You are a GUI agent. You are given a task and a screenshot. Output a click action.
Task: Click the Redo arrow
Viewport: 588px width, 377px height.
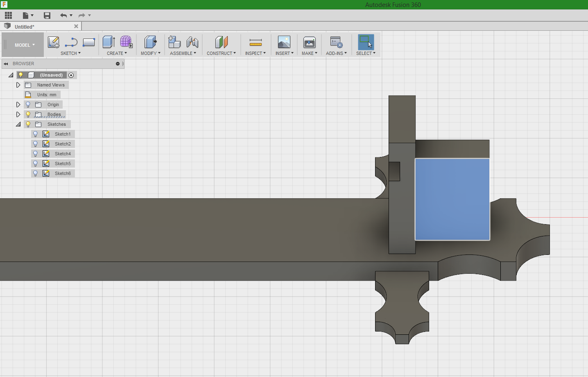click(x=82, y=16)
